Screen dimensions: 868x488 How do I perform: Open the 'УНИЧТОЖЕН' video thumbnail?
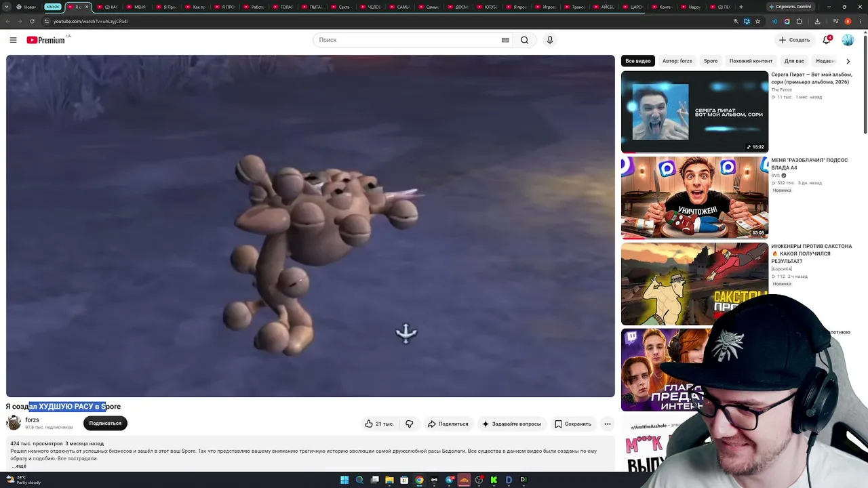point(694,198)
